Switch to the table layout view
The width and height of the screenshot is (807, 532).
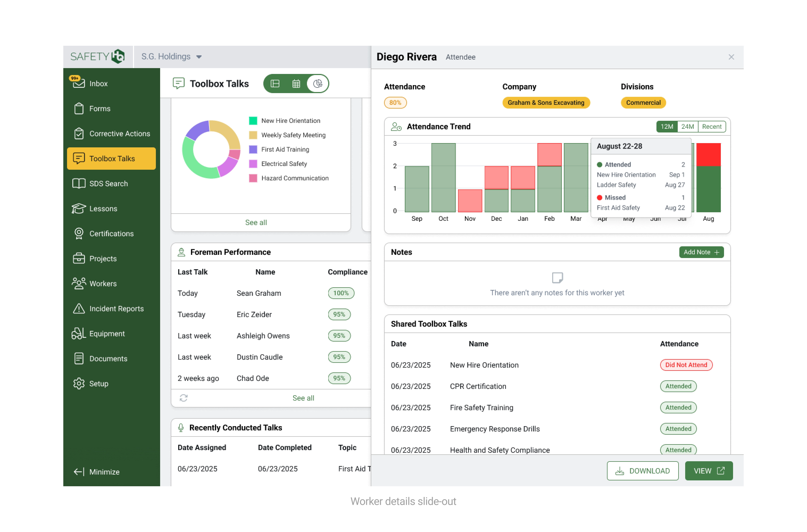(x=275, y=84)
